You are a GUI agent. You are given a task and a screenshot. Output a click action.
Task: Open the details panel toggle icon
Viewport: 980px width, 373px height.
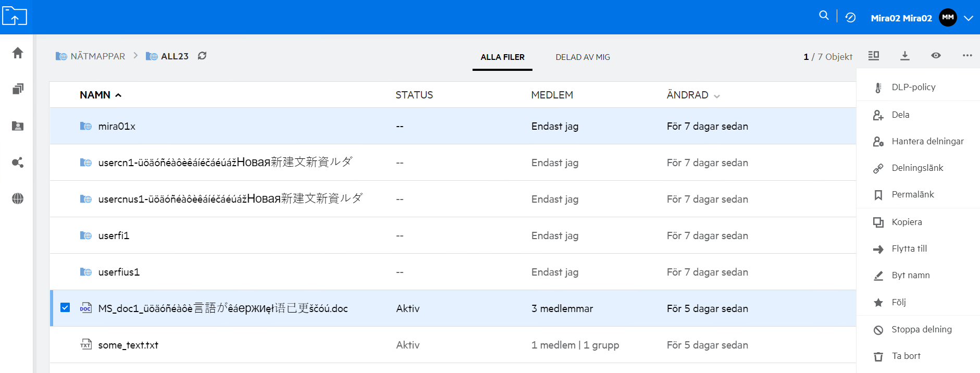pos(874,56)
